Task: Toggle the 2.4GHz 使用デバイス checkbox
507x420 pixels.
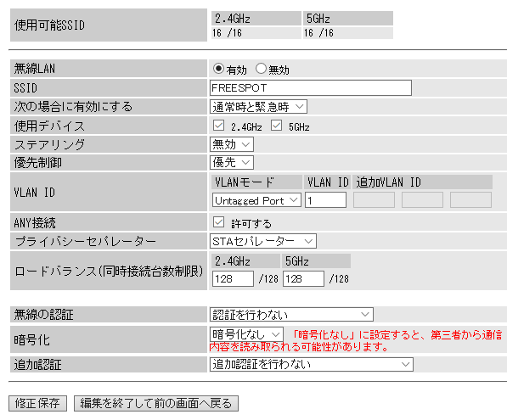Action: pos(218,126)
